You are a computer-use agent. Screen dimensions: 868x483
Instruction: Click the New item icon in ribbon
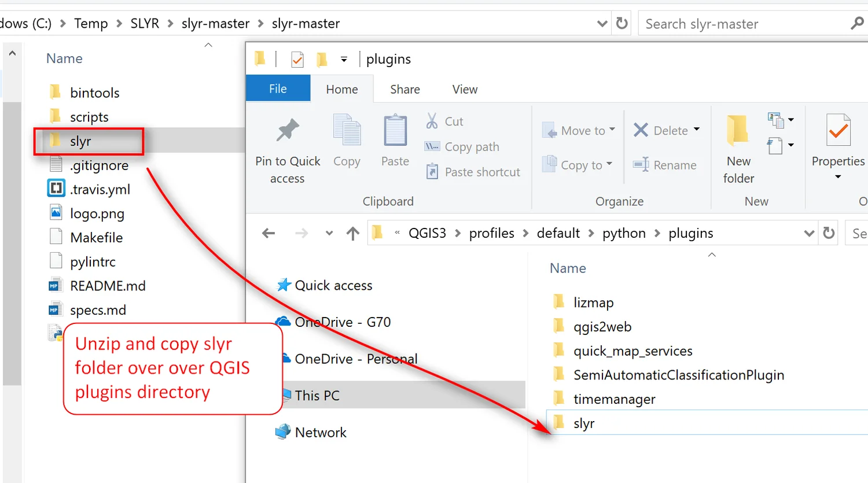pyautogui.click(x=775, y=120)
